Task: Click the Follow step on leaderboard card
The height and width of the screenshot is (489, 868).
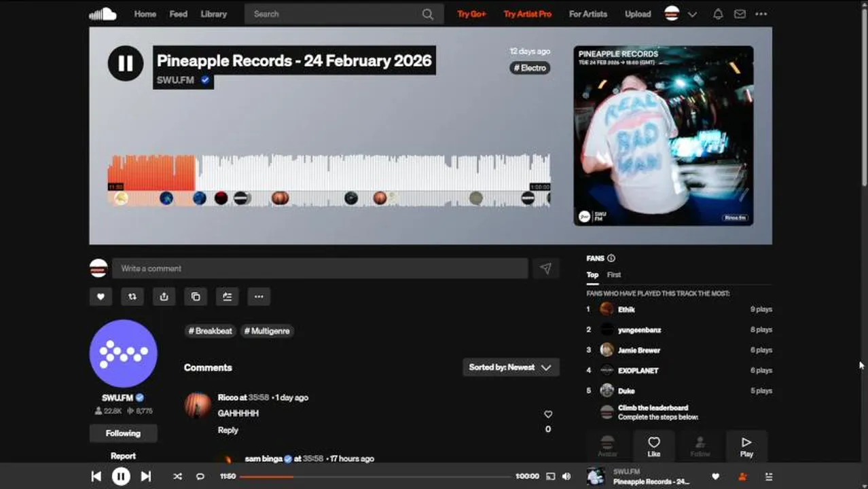Action: point(700,447)
